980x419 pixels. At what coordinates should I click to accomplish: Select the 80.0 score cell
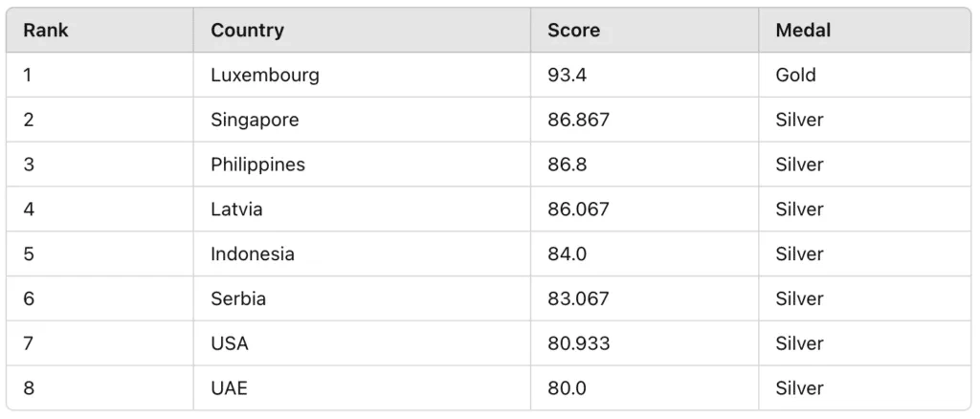[567, 388]
